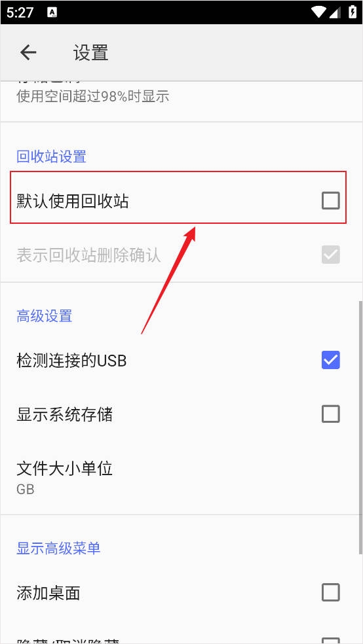Tap the Wi-Fi status icon
Viewport: 363px width, 644px height.
(318, 12)
